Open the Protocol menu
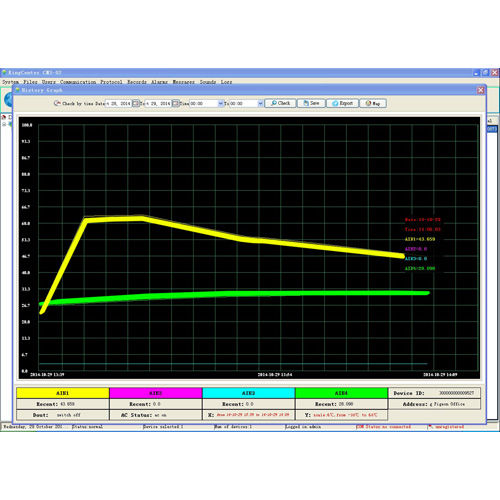 click(111, 82)
